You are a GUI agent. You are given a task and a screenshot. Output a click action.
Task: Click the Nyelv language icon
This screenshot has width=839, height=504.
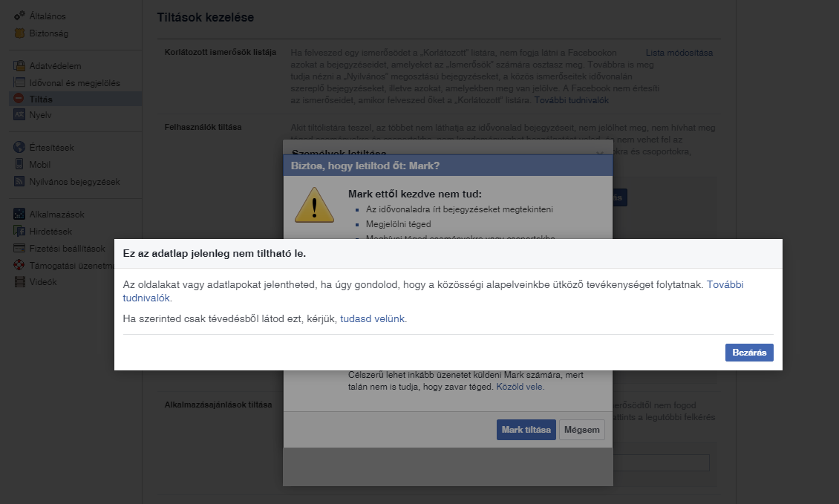click(x=19, y=114)
